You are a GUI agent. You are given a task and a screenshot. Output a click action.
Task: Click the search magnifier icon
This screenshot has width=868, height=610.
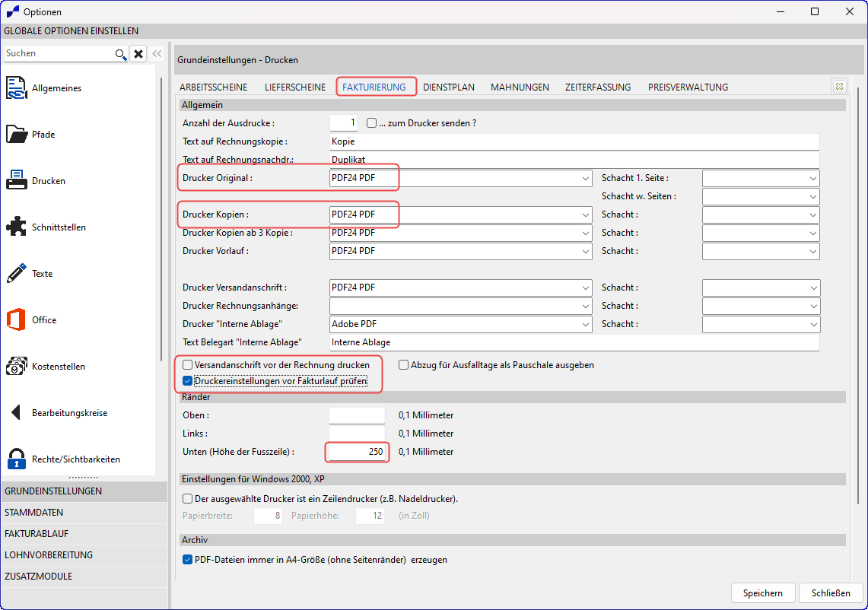121,54
